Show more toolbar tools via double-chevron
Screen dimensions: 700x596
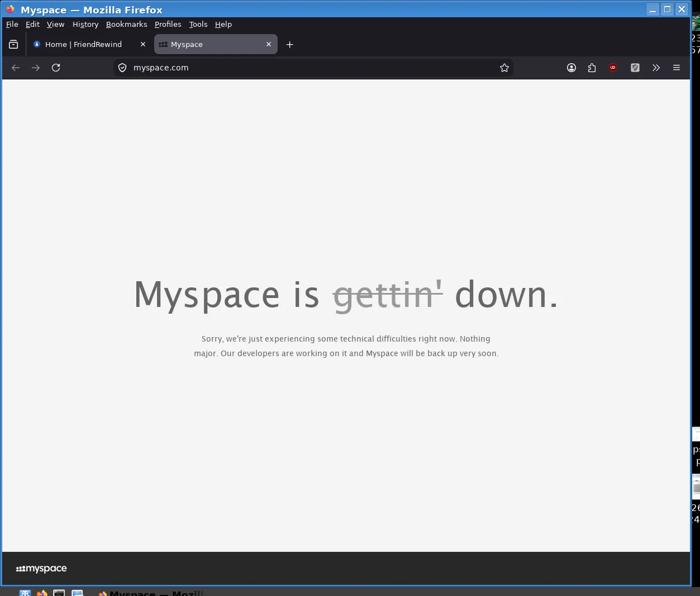point(656,68)
